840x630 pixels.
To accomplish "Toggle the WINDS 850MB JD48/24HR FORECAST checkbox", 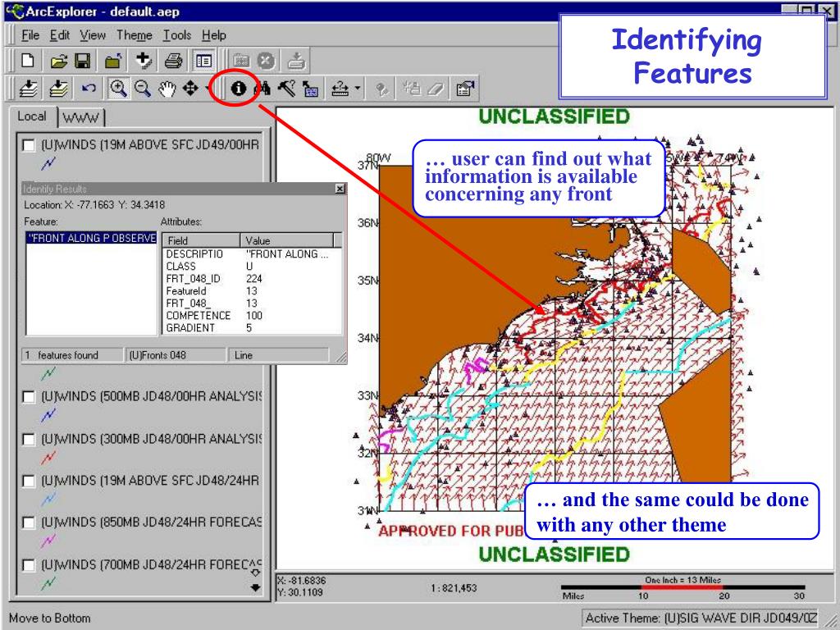I will (29, 523).
